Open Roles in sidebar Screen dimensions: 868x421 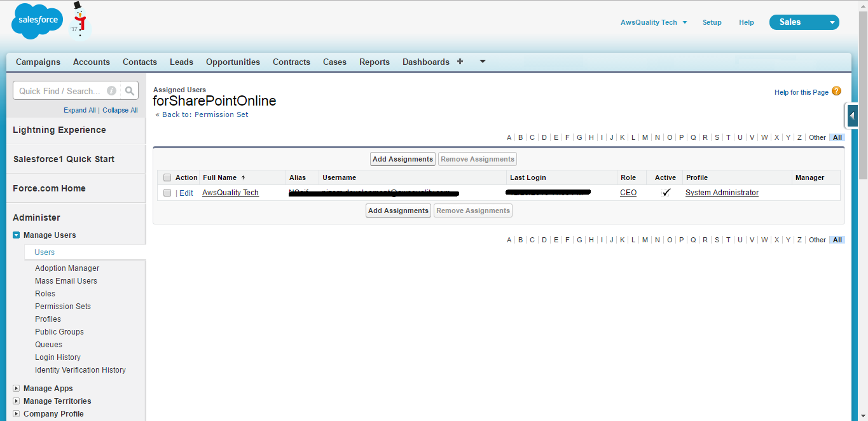(x=45, y=294)
